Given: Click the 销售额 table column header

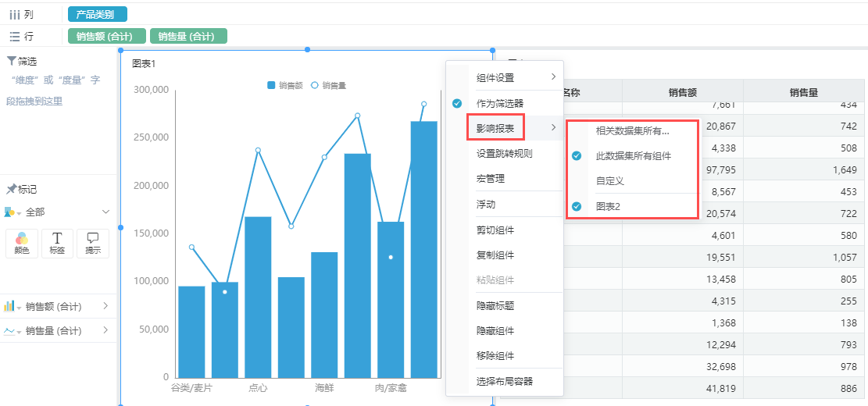Looking at the screenshot, I should [683, 92].
